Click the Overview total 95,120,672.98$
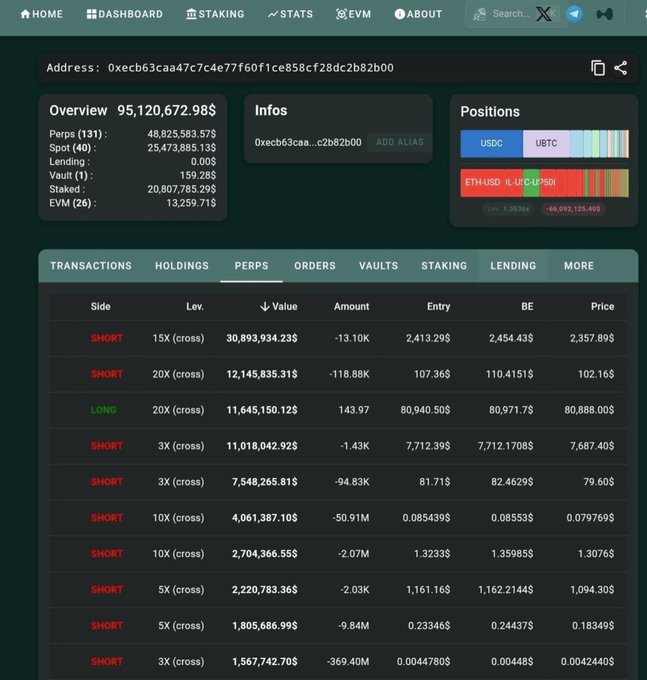Viewport: 647px width, 680px height. pos(167,111)
